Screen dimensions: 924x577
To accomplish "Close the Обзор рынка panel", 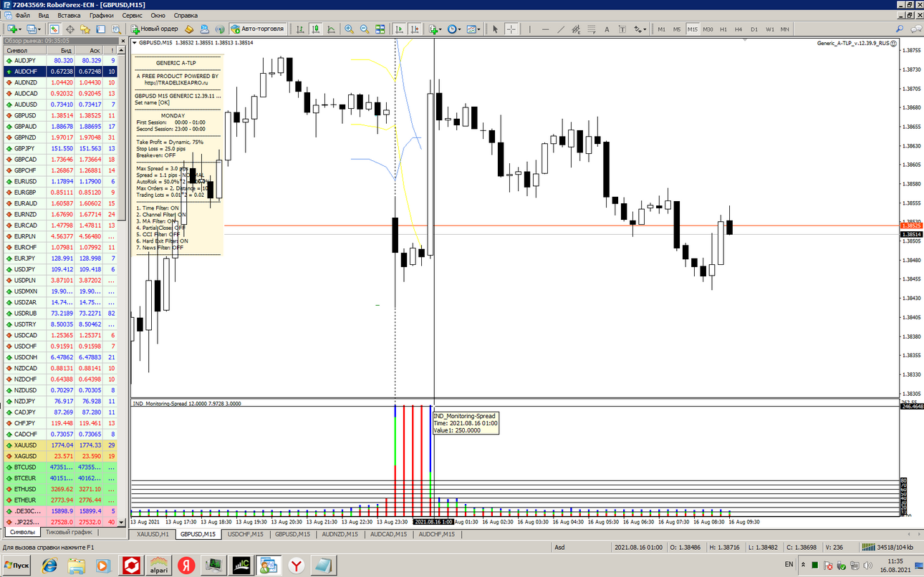I will [122, 41].
